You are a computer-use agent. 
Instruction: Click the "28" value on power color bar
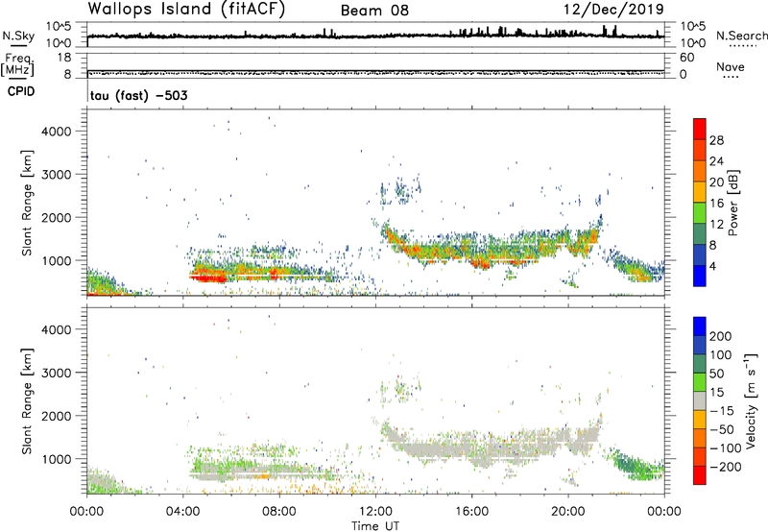tap(716, 140)
